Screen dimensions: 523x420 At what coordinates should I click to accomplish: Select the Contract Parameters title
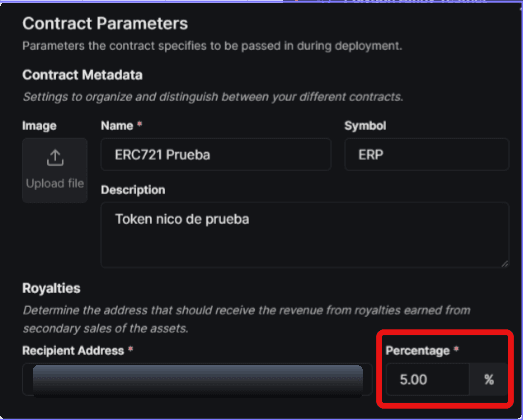click(105, 24)
